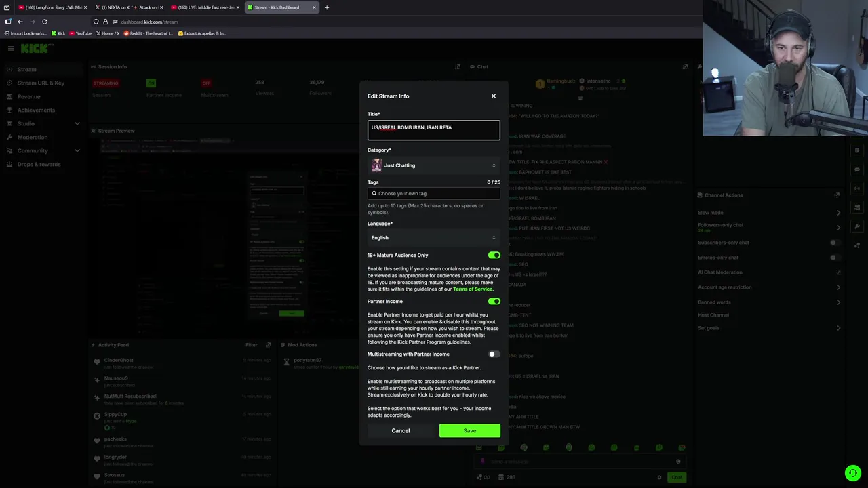This screenshot has height=488, width=868.
Task: Click the speech bubble icon on right rail
Action: (857, 169)
